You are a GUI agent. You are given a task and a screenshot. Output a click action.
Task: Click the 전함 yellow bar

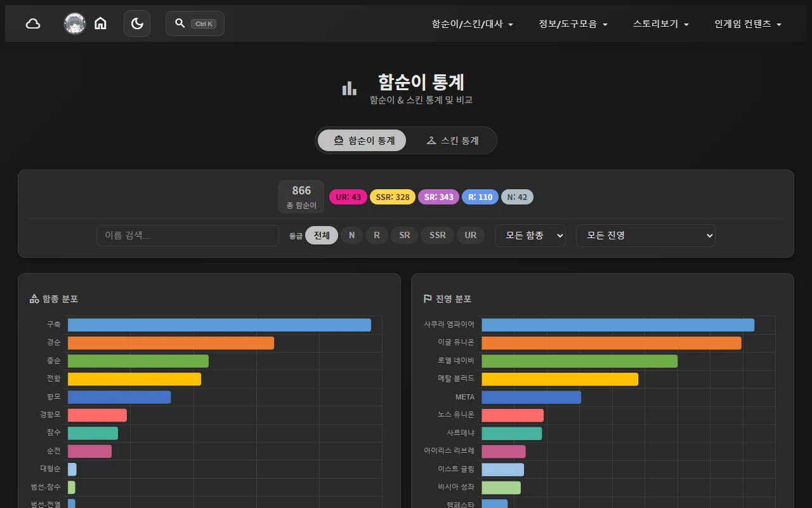tap(134, 379)
